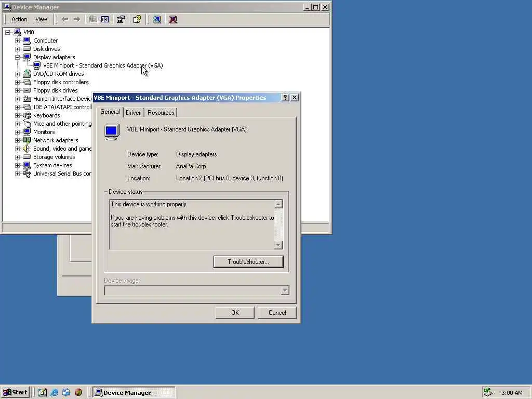
Task: Expand the Mice and other pointing node
Action: (x=17, y=124)
